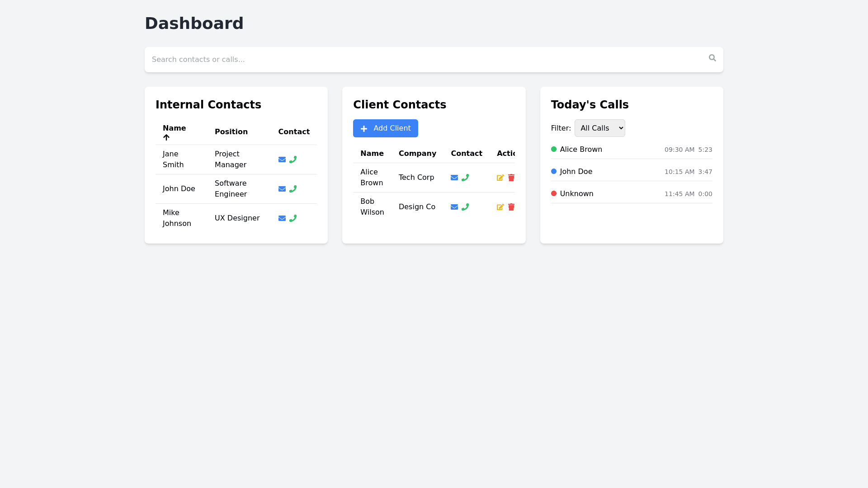868x488 pixels.
Task: Call Jane Smith via phone icon
Action: (293, 160)
